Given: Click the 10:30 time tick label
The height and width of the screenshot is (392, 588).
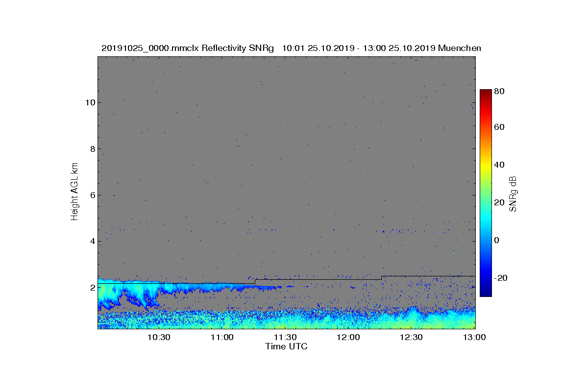Looking at the screenshot, I should tap(159, 338).
